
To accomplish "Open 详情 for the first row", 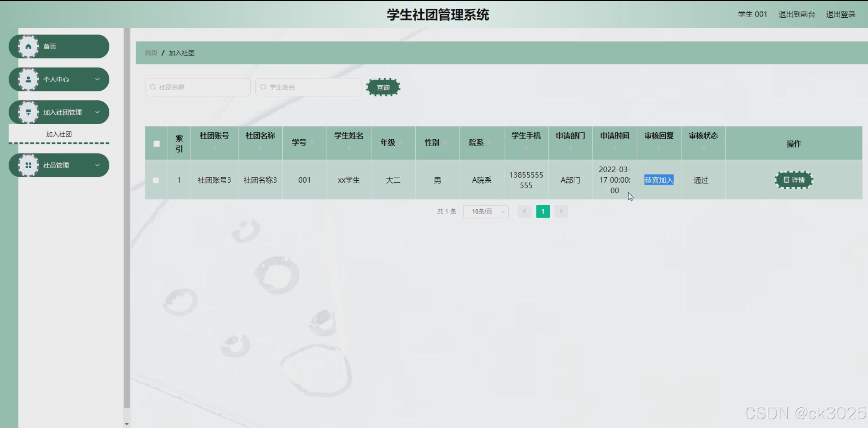I will click(x=794, y=180).
